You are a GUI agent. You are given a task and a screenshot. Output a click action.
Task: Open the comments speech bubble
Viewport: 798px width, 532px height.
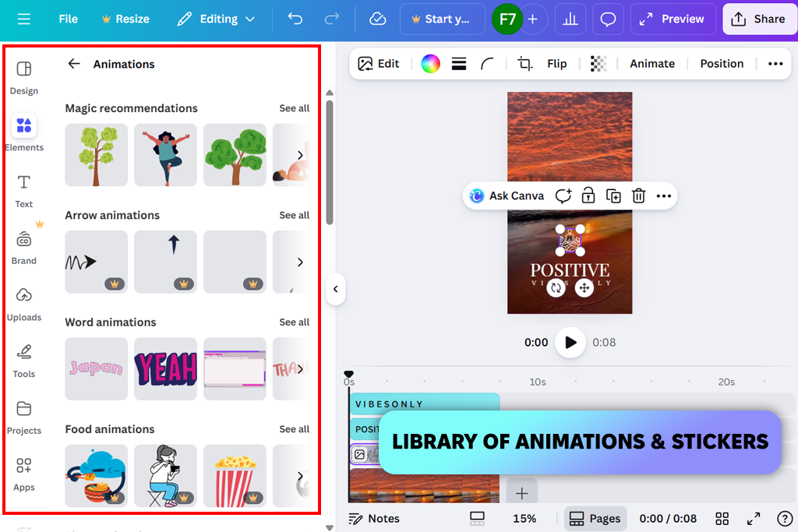point(608,19)
